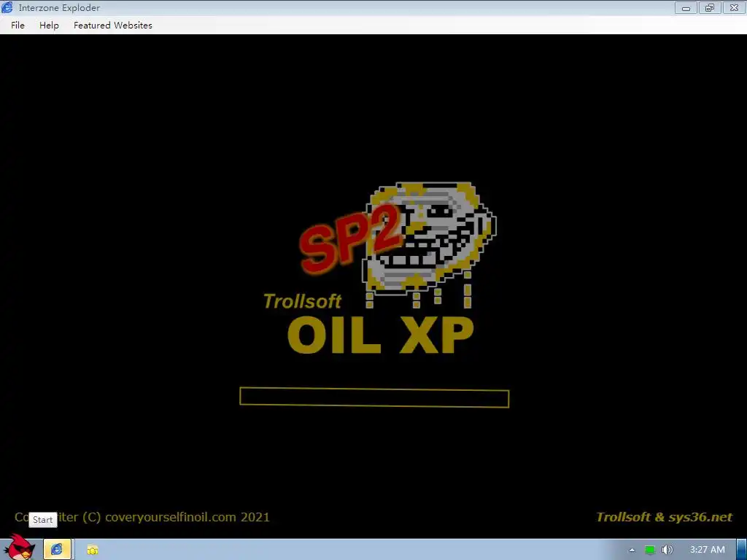Restore down the Interzone Exploder window
747x560 pixels.
(x=710, y=7)
